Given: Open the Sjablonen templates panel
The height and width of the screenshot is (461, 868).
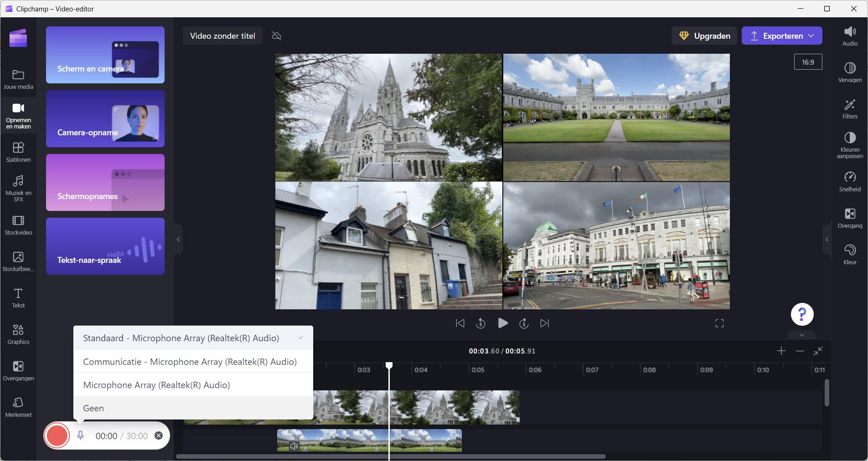Looking at the screenshot, I should 18,152.
